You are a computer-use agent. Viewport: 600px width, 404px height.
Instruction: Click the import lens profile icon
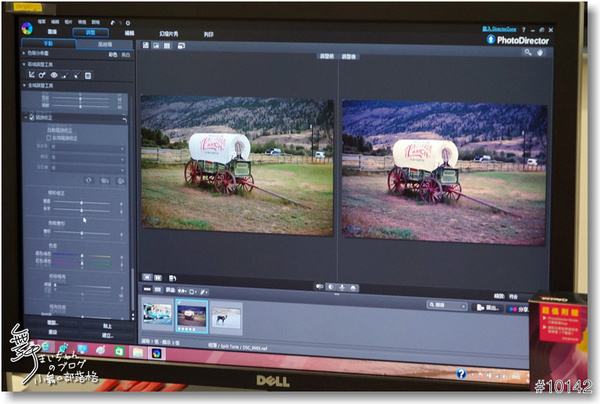click(x=105, y=180)
